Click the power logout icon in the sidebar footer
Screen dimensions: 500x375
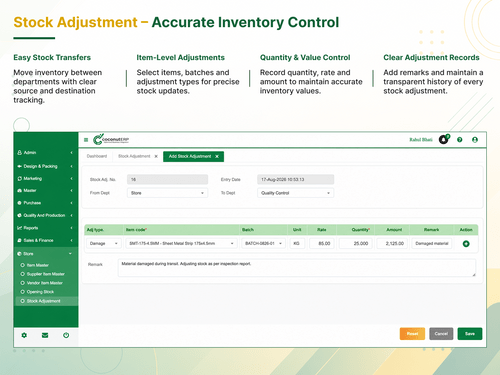point(66,335)
